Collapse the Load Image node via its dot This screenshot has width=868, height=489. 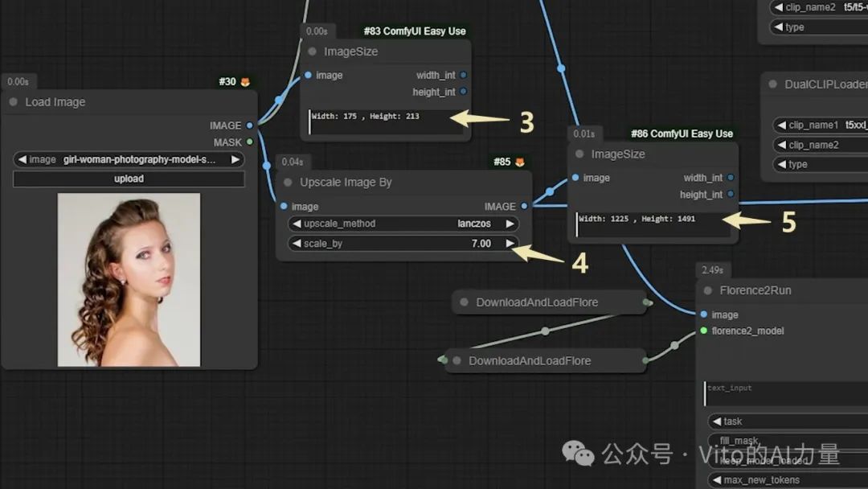pos(14,102)
